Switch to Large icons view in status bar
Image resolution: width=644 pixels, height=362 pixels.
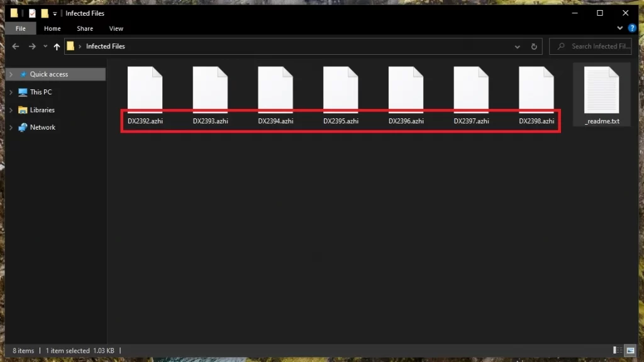pyautogui.click(x=630, y=351)
